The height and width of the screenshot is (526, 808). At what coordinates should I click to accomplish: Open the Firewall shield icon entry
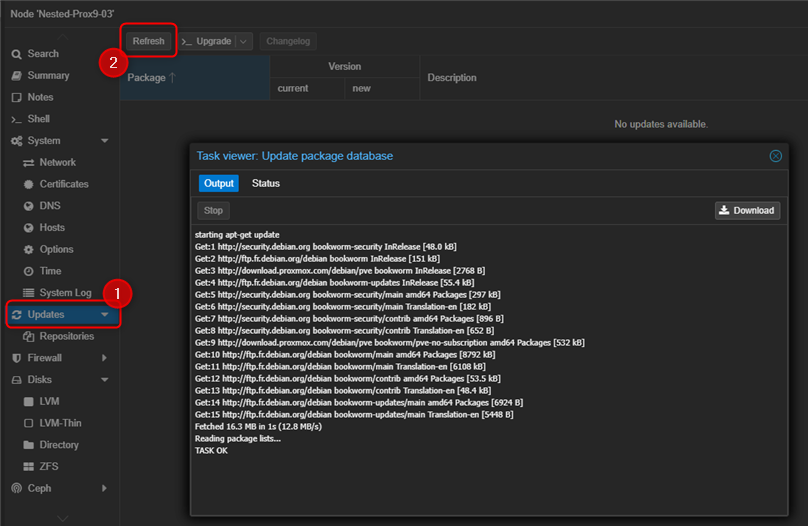[x=17, y=358]
